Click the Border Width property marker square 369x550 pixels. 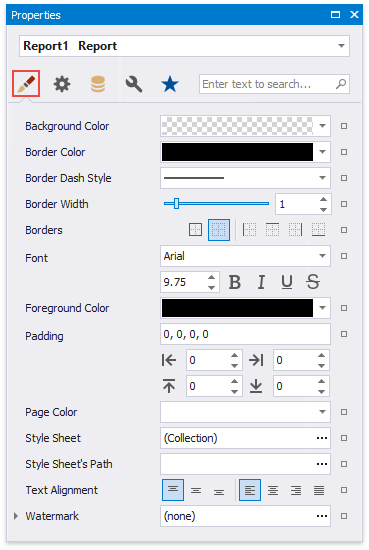pyautogui.click(x=344, y=204)
